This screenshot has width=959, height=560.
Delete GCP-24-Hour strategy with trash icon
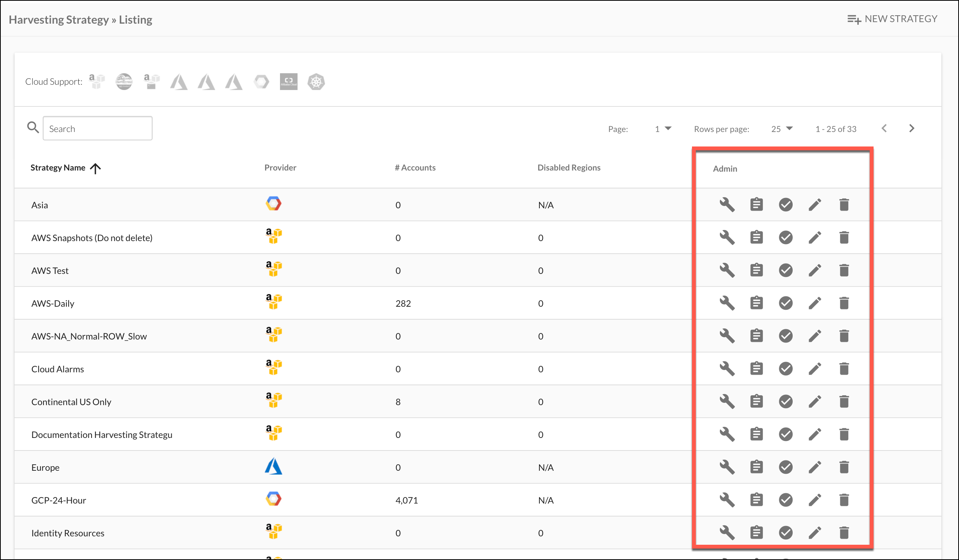(x=844, y=500)
